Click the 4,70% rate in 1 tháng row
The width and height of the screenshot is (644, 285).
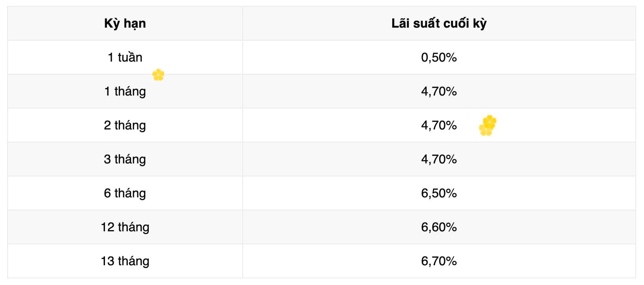click(x=439, y=92)
